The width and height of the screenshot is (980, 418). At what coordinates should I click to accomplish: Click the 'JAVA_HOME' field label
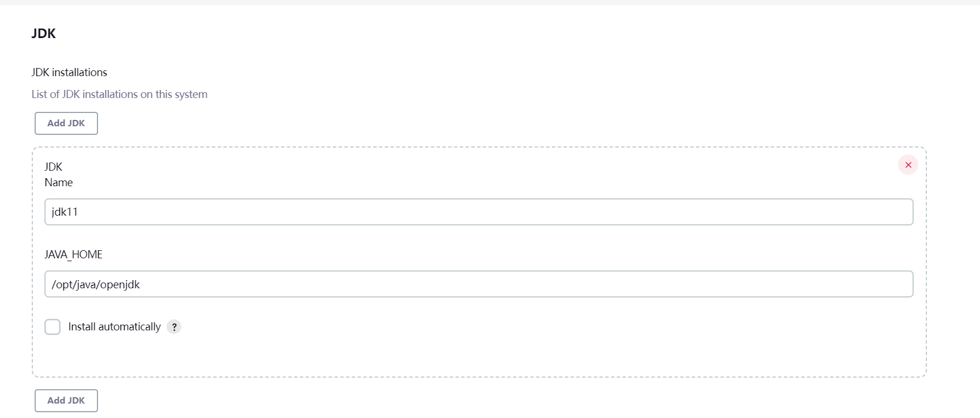click(x=73, y=255)
